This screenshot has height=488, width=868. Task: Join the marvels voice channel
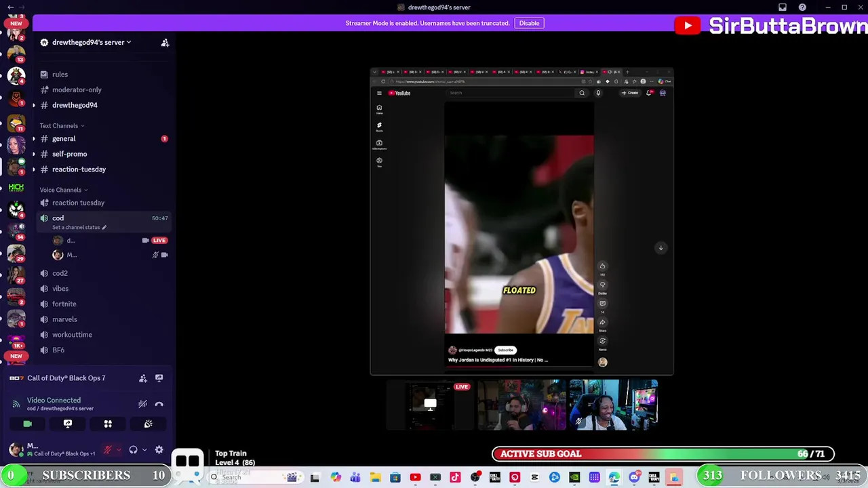click(x=103, y=319)
